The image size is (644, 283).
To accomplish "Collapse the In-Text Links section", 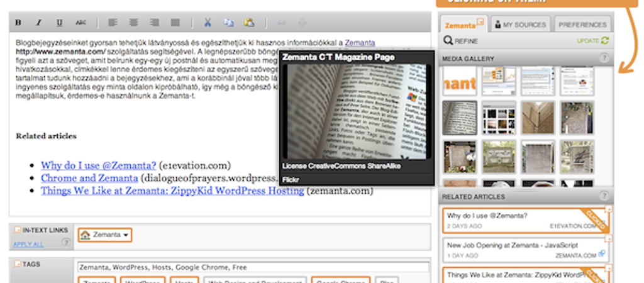I will pos(17,230).
